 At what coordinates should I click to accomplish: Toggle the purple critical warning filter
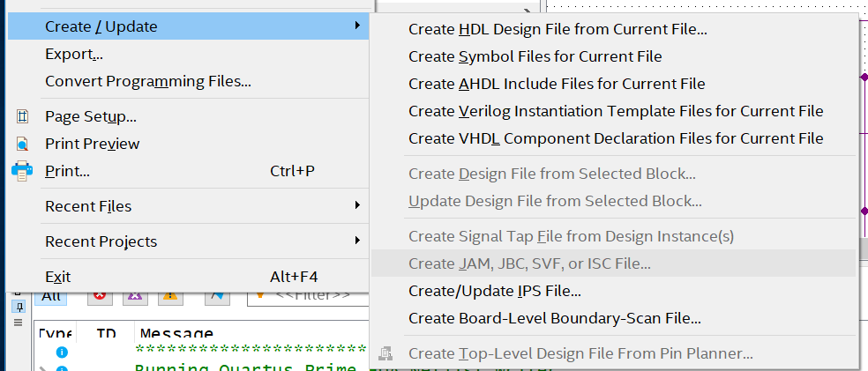coord(135,298)
